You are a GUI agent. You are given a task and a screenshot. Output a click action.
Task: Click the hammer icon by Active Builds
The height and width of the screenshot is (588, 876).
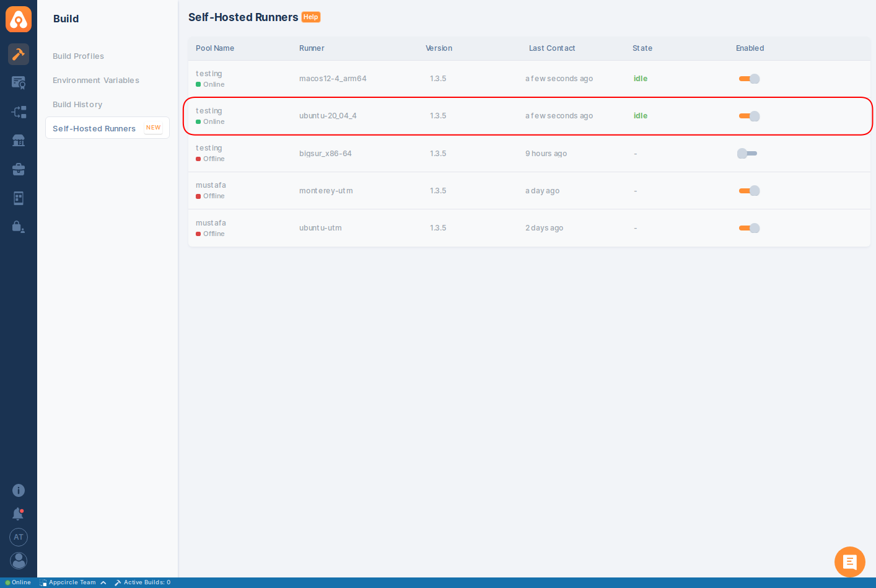coord(118,582)
